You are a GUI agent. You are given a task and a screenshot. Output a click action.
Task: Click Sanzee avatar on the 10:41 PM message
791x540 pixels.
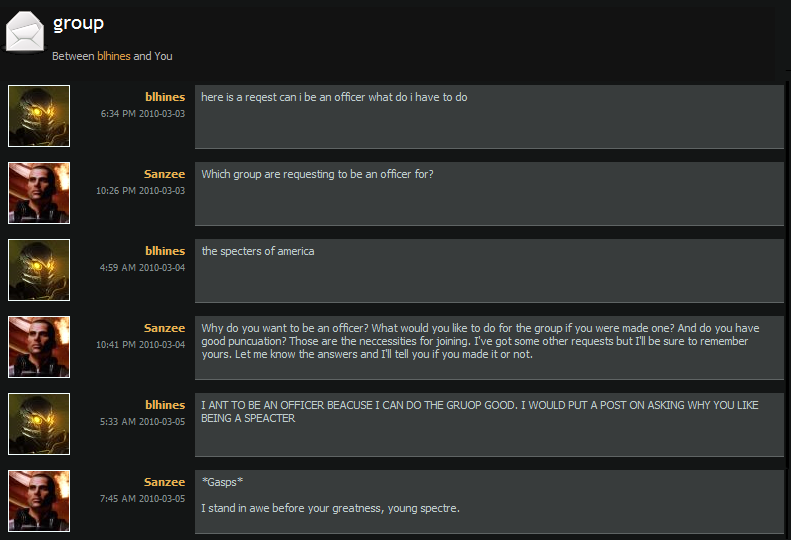(x=39, y=347)
